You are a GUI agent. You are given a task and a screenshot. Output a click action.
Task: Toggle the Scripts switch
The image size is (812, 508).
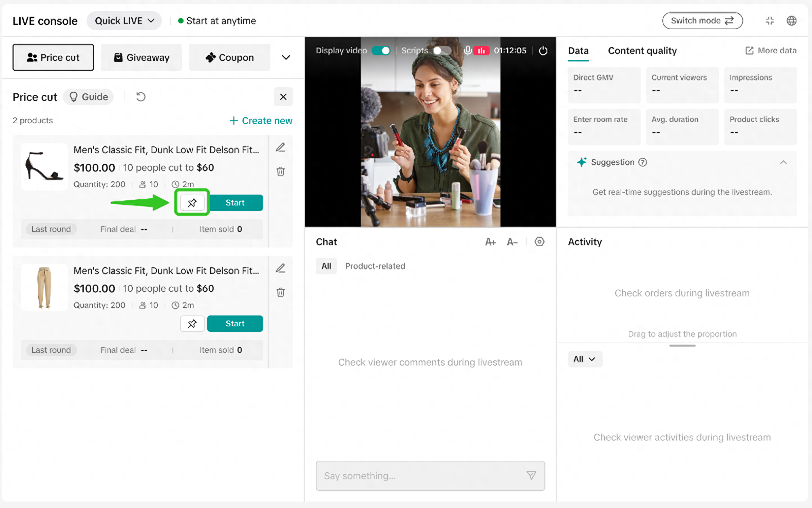point(442,51)
